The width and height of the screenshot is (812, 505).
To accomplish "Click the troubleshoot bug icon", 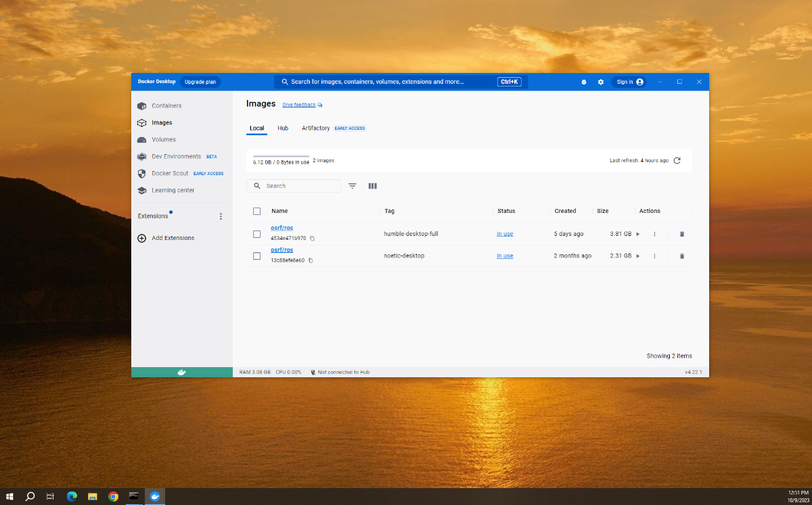I will [584, 82].
